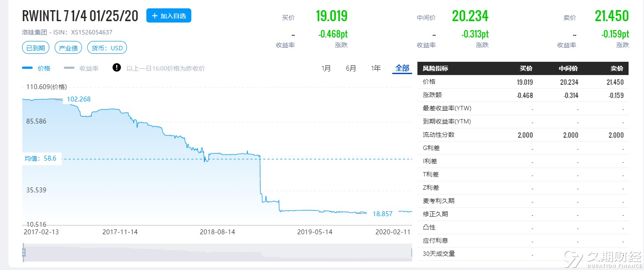This screenshot has height=270, width=644.
Task: Click the chart range navigator bar
Action: point(217,252)
